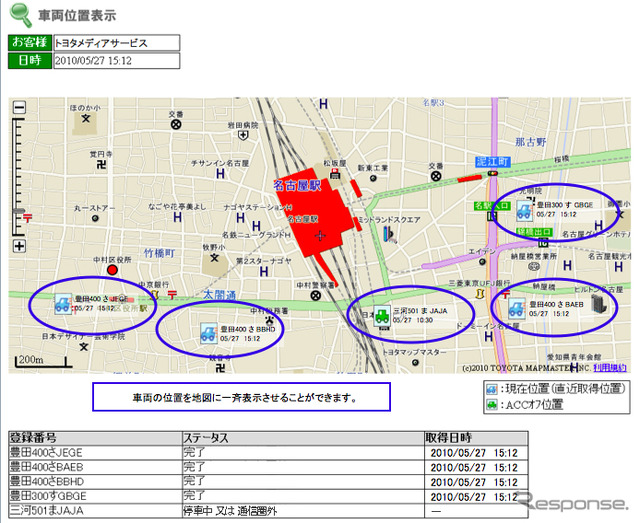Click the 交番 icon near 新東工業

tap(436, 176)
